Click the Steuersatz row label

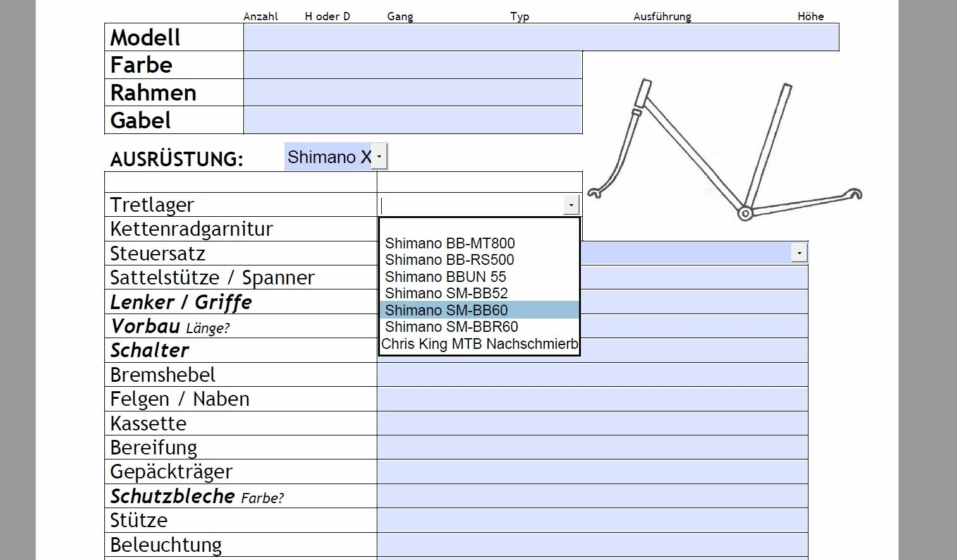click(x=157, y=253)
